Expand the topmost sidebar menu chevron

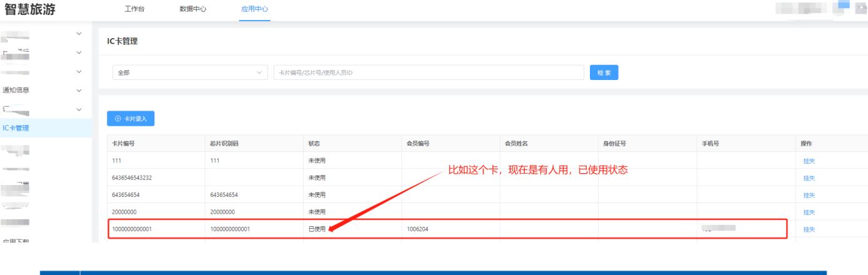(x=79, y=34)
